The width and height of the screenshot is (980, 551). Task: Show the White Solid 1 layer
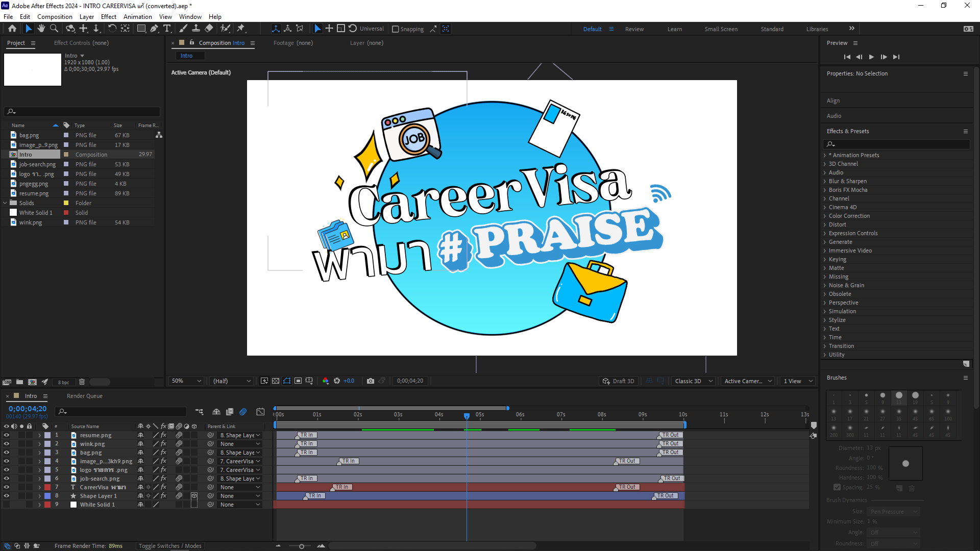pos(6,505)
